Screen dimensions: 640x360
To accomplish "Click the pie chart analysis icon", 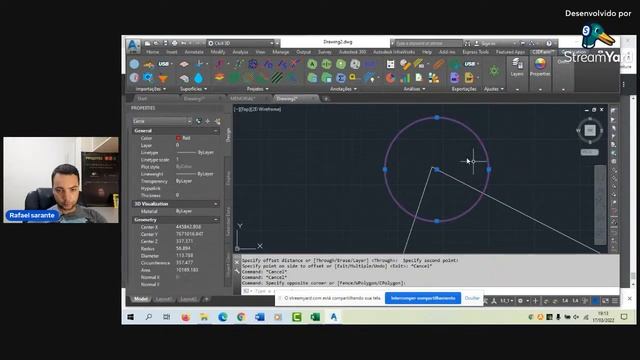I will 391,78.
